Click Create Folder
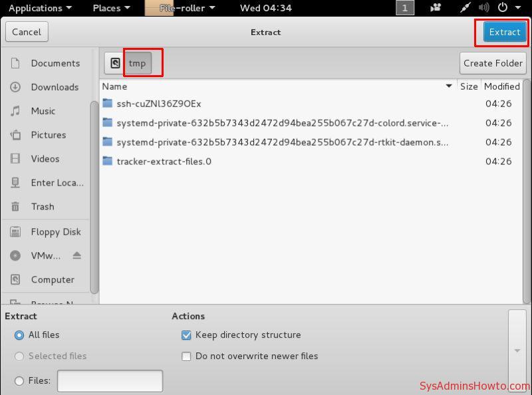Viewport: 532px width, 395px height. pos(493,63)
